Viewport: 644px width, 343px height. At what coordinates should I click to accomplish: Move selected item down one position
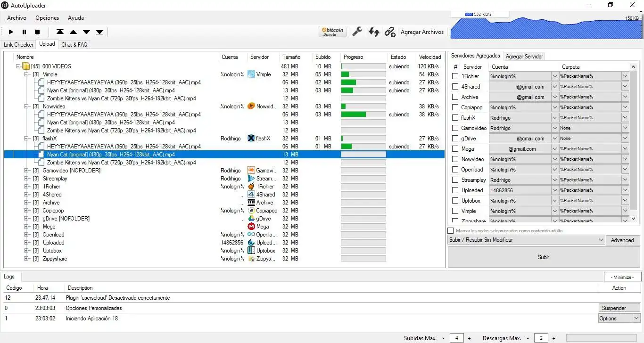86,32
